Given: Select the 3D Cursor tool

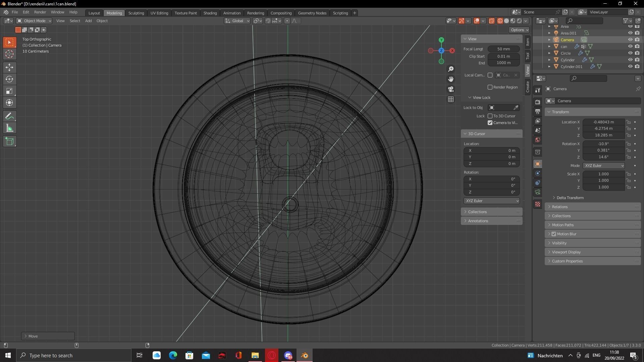Looking at the screenshot, I should [9, 54].
